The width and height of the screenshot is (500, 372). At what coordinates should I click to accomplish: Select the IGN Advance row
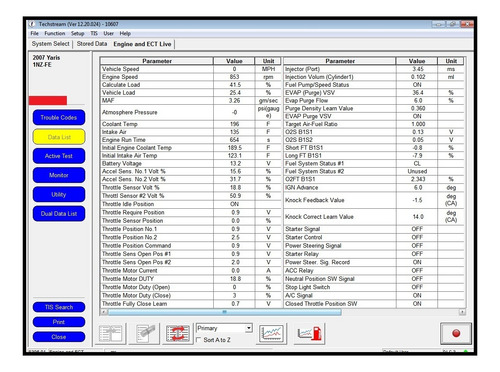click(374, 187)
